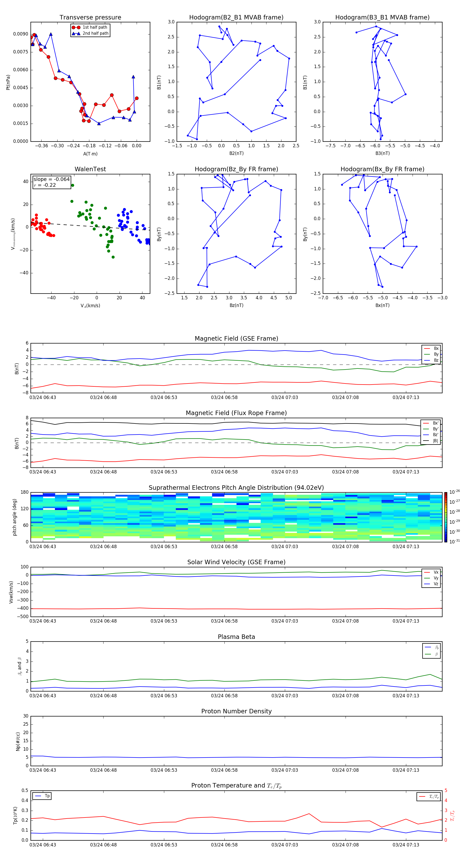Click the 'Magnetic Field (Flux Rope Frame)' title
Image resolution: width=473 pixels, height=868 pixels.
coord(236,413)
